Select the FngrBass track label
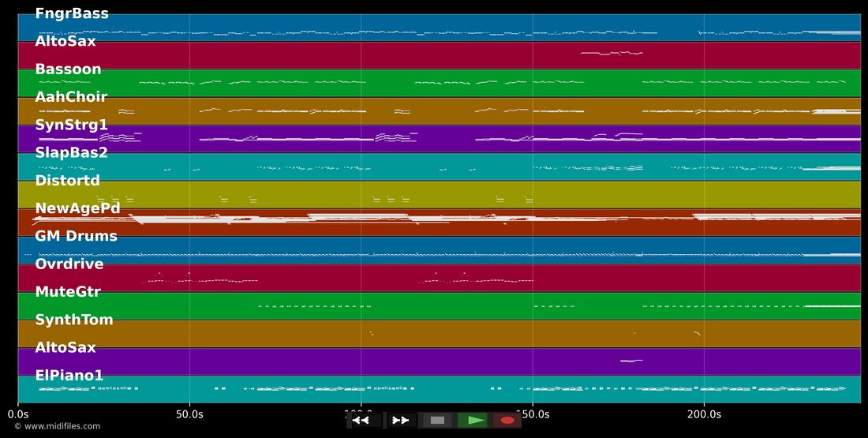868x438 pixels. click(72, 14)
